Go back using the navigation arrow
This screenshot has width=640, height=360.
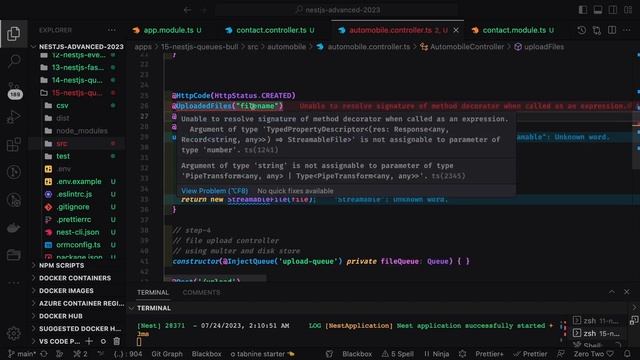(187, 10)
